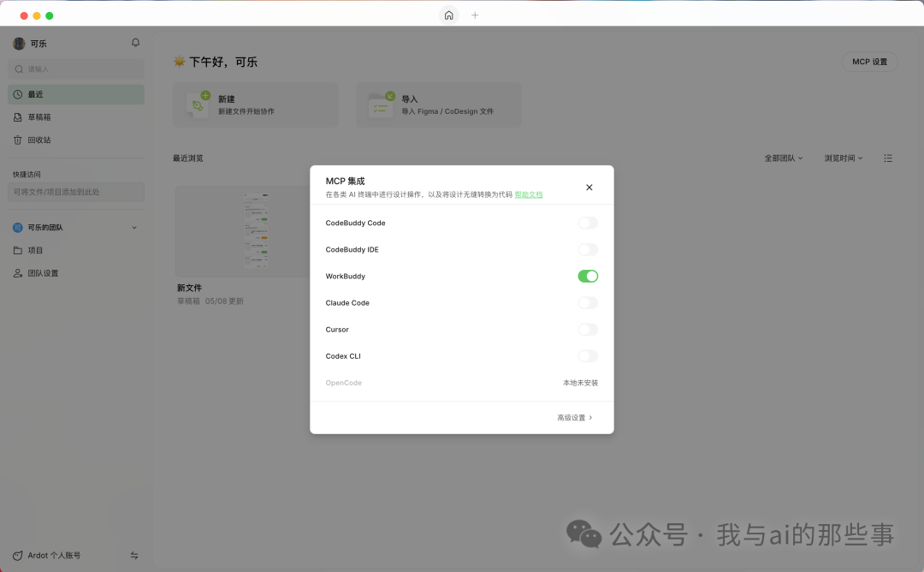Open the 全部团队 dropdown

click(784, 158)
